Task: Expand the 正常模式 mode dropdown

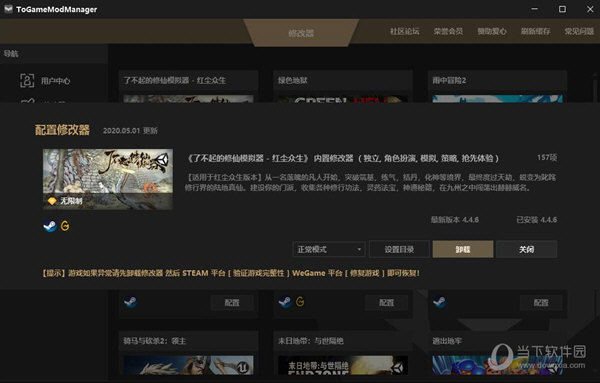Action: pos(329,249)
